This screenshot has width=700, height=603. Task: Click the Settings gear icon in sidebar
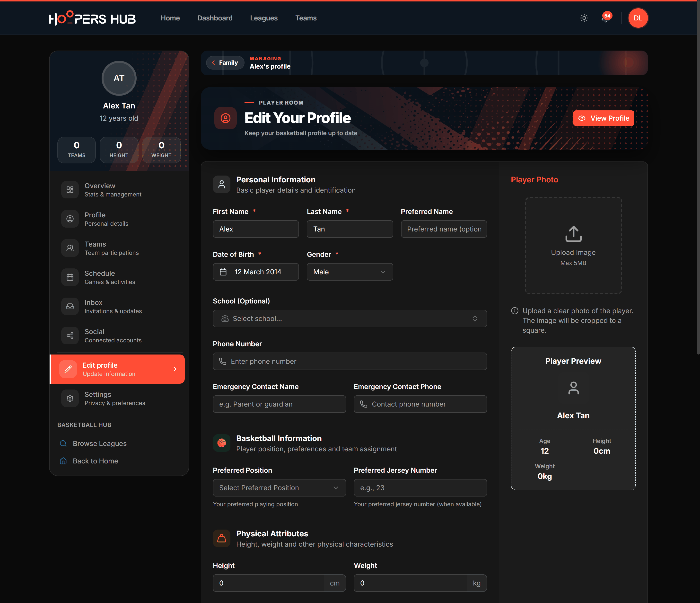pos(70,399)
